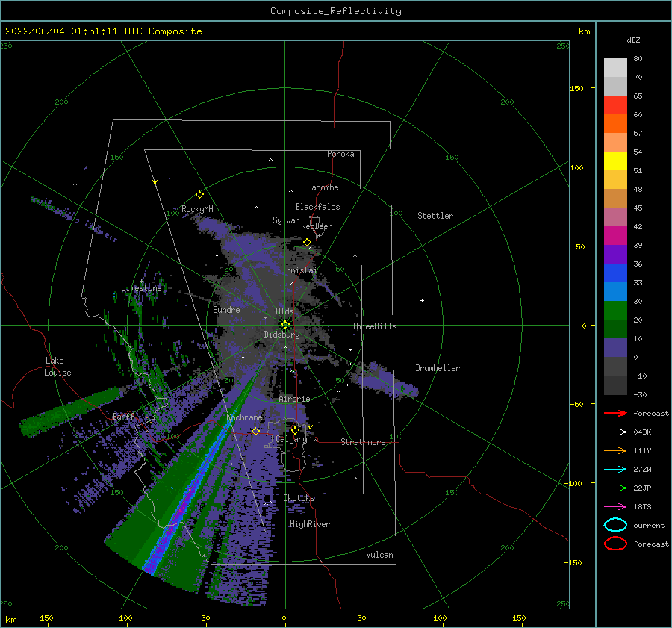The image size is (672, 628).
Task: Click the Blackfalds city label
Action: click(x=317, y=207)
